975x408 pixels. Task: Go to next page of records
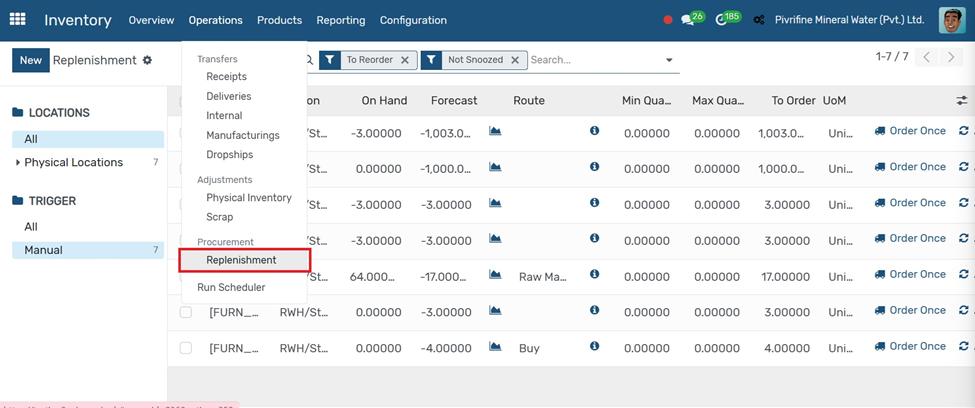(x=951, y=58)
